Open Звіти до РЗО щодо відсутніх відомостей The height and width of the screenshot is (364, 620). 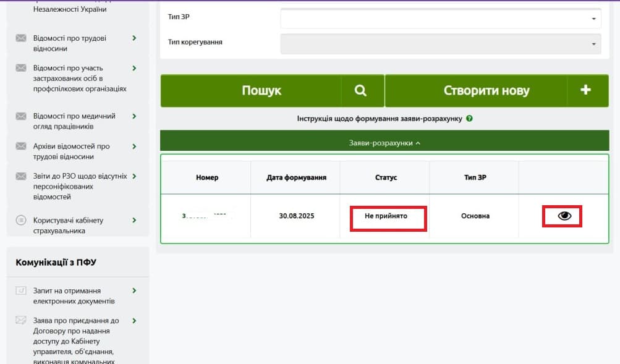(x=80, y=186)
